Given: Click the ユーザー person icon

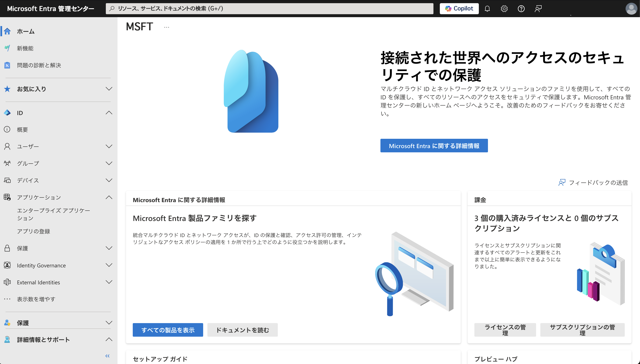Looking at the screenshot, I should [x=7, y=146].
